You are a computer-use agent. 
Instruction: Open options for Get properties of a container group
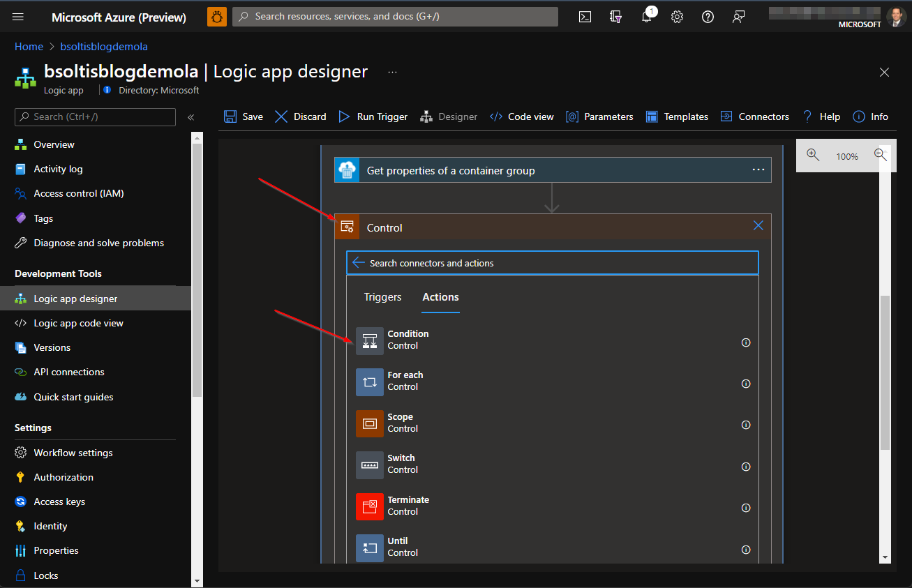pyautogui.click(x=758, y=169)
